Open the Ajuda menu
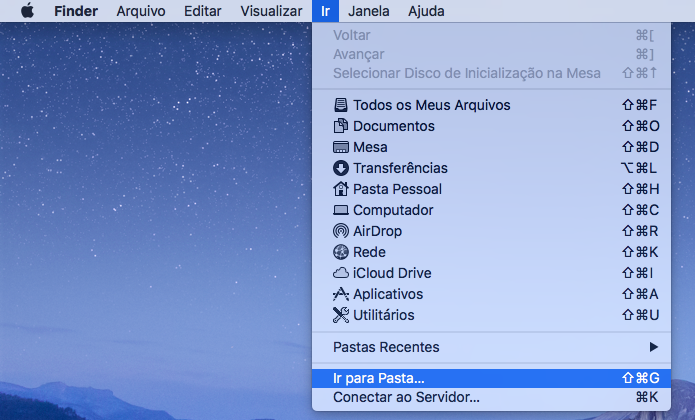The width and height of the screenshot is (695, 420). [x=426, y=11]
